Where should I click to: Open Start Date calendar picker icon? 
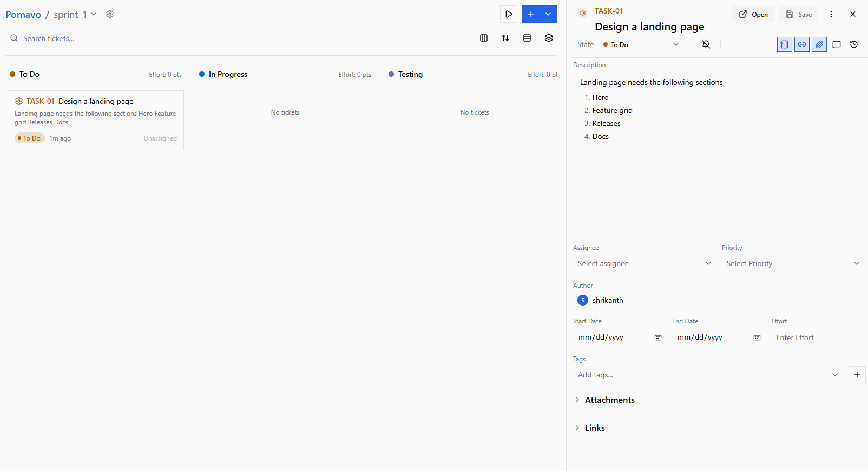click(658, 337)
